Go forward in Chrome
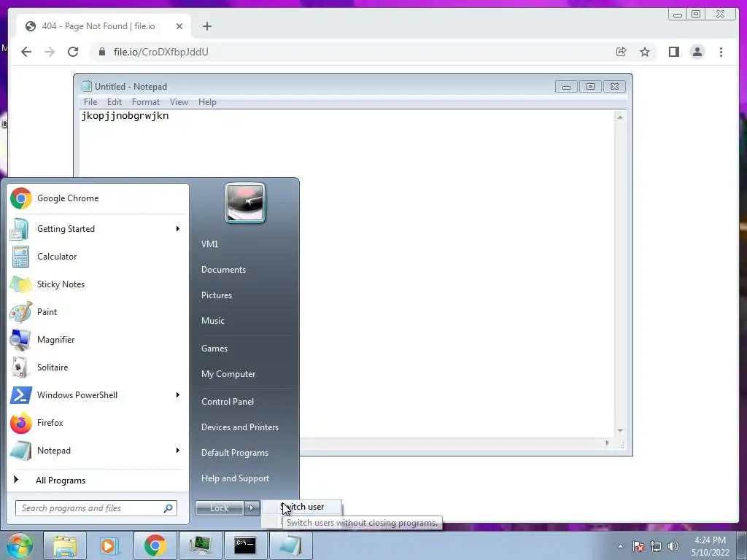747x560 pixels. click(50, 52)
